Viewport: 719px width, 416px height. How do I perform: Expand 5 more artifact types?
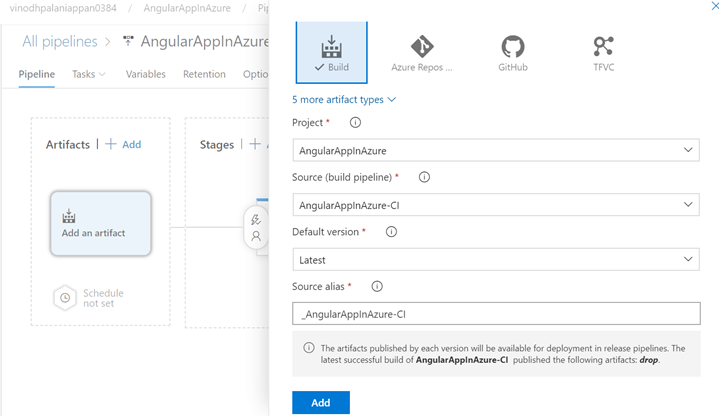(x=344, y=100)
